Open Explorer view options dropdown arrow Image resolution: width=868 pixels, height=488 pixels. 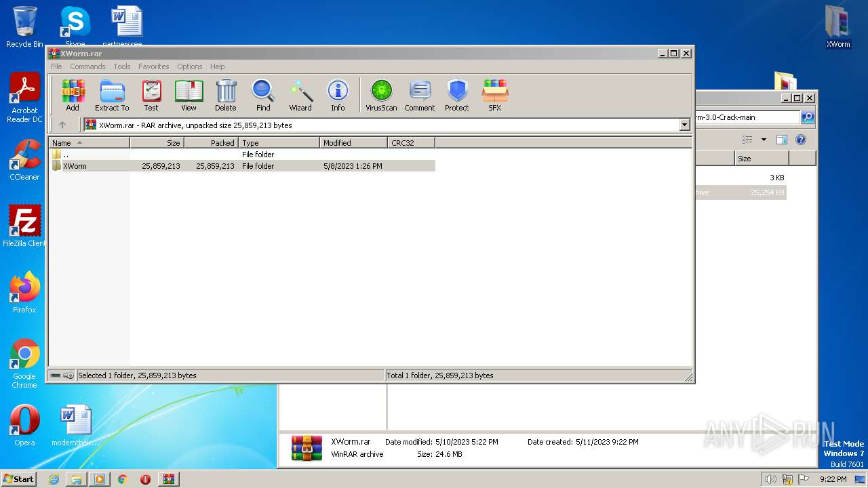764,140
